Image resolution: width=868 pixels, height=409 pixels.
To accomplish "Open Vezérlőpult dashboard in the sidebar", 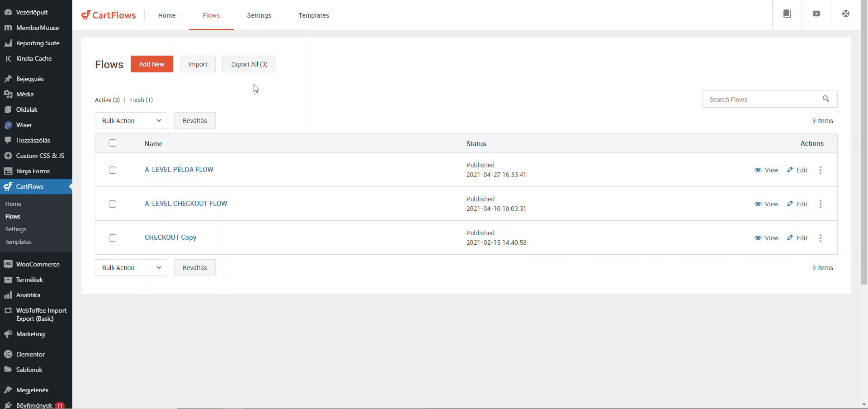I will tap(36, 12).
